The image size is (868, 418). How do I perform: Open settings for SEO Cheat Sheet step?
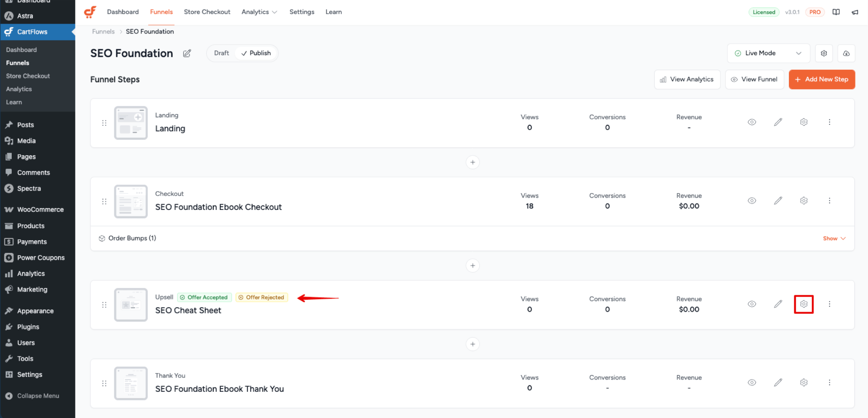pyautogui.click(x=804, y=304)
